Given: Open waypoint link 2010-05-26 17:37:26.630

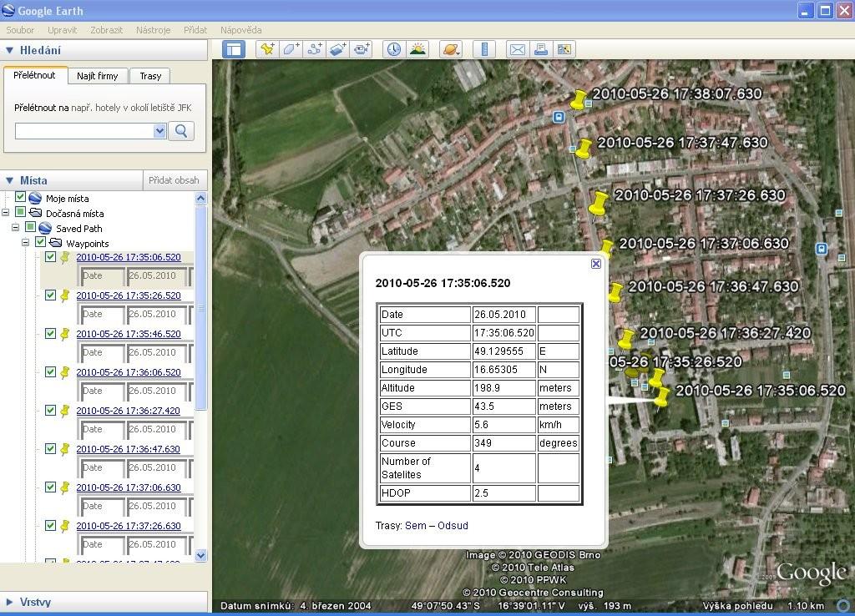Looking at the screenshot, I should click(128, 526).
